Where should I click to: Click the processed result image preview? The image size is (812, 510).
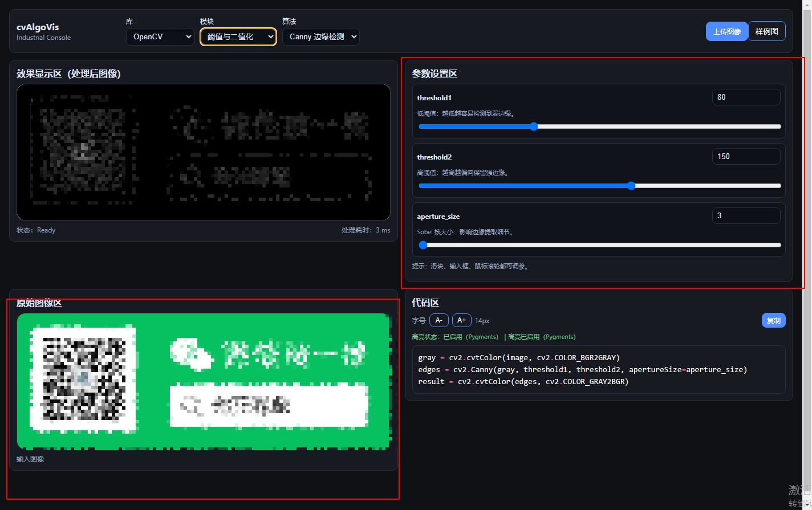click(x=204, y=152)
